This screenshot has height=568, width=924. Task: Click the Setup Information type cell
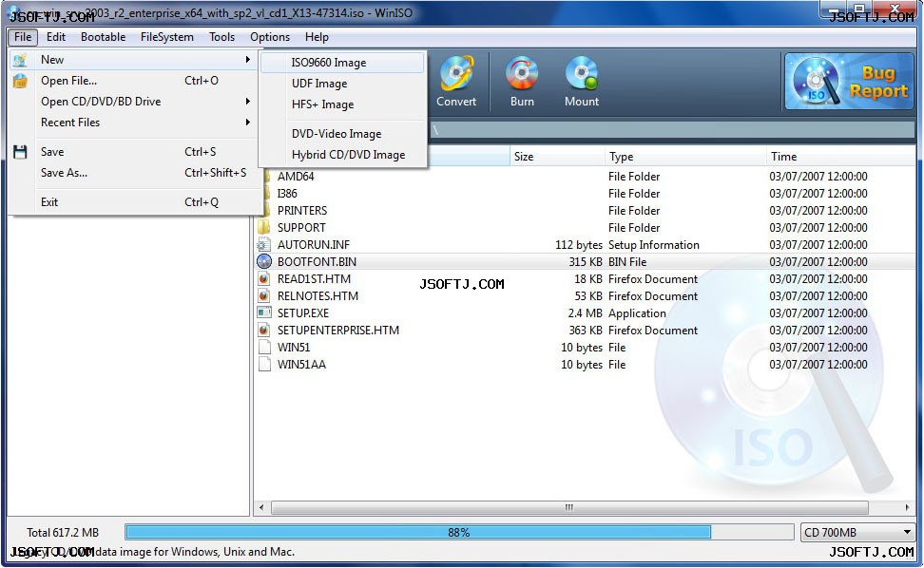click(654, 245)
